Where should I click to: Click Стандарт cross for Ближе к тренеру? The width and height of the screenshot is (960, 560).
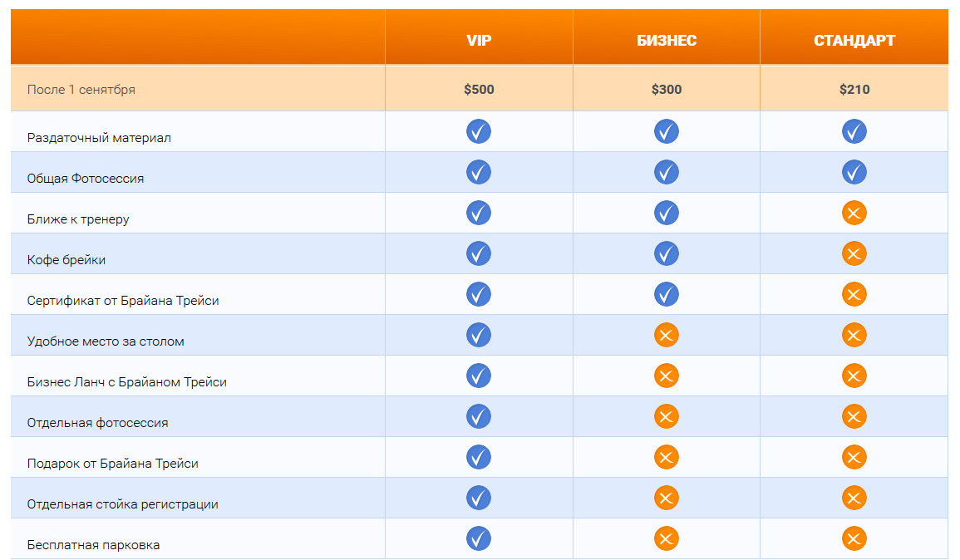point(854,213)
